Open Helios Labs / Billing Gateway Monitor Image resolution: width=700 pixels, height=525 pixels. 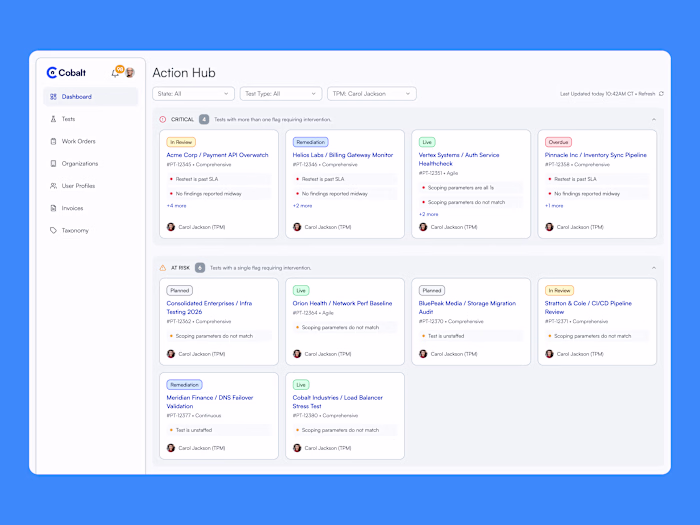[343, 155]
